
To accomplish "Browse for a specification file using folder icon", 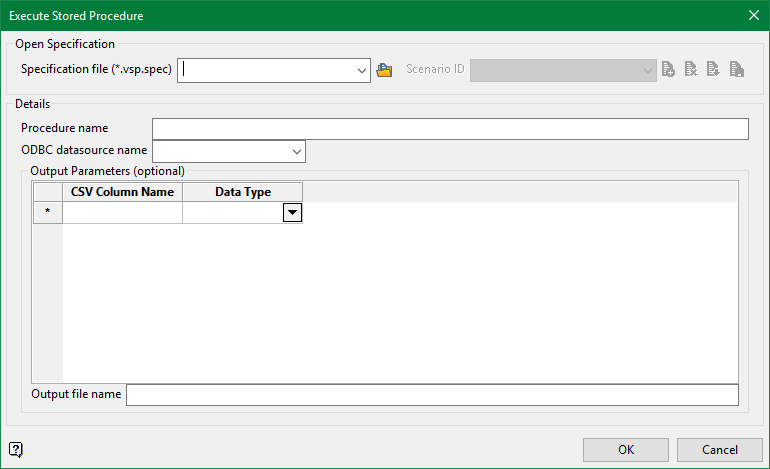I will click(x=384, y=70).
